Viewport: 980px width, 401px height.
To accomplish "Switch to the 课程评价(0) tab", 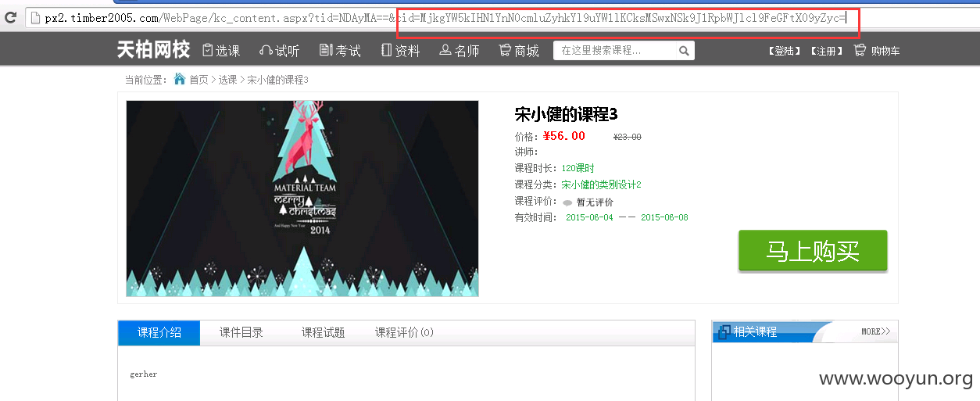I will click(x=404, y=332).
